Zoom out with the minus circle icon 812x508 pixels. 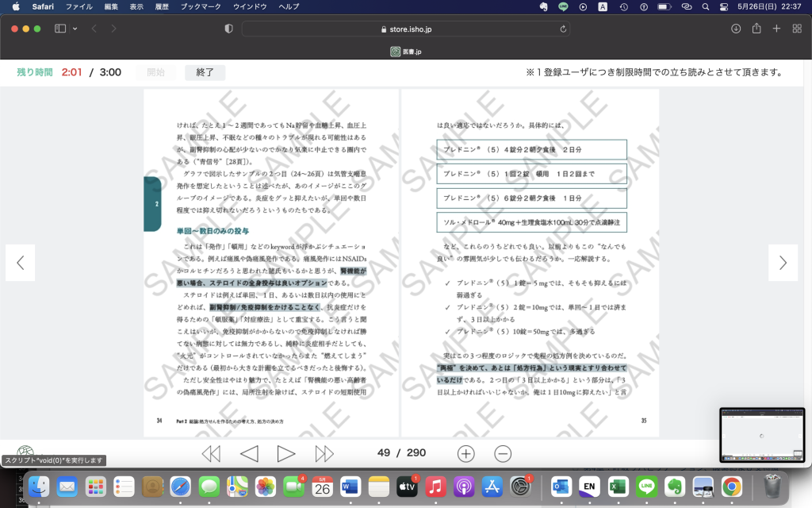(503, 453)
